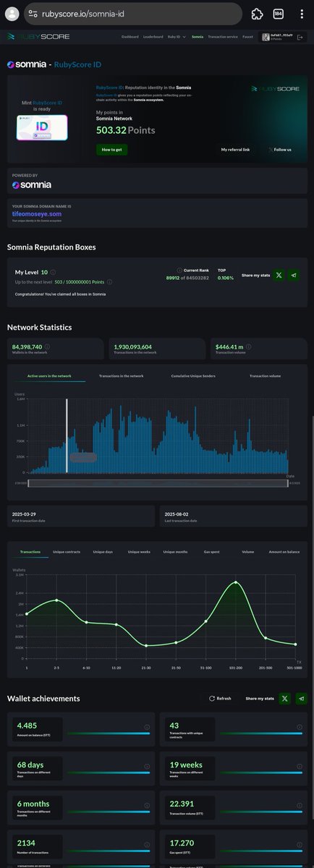Open the Leaderboard nav item
314x868 pixels.
(x=153, y=36)
